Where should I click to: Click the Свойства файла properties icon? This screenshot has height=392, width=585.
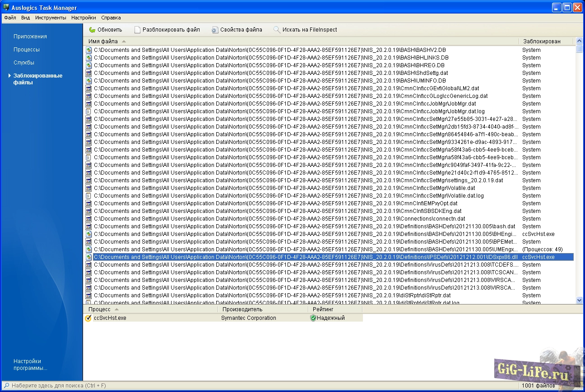(x=215, y=30)
